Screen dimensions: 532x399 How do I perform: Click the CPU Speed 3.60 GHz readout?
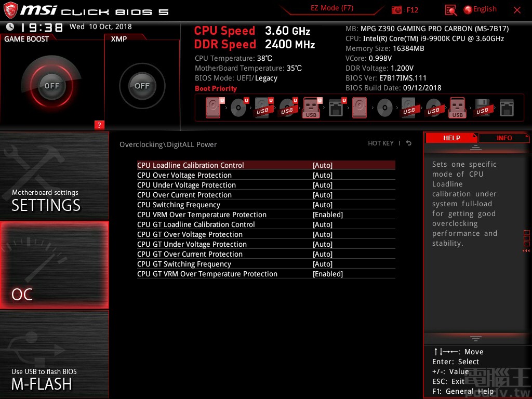tap(252, 31)
